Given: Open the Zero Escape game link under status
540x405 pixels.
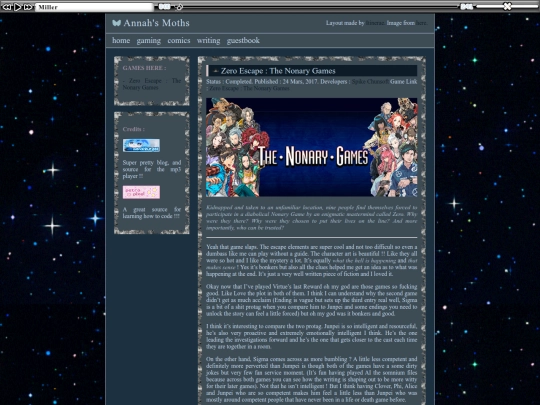Looking at the screenshot, I should coord(249,88).
